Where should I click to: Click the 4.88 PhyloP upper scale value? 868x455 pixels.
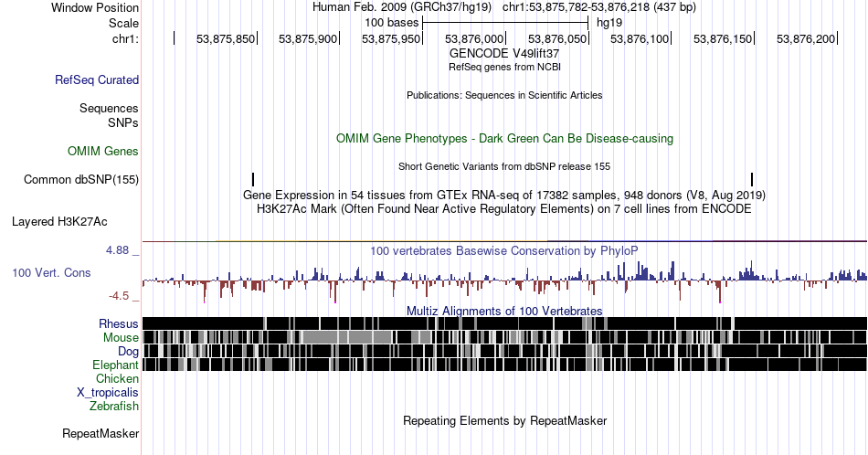(x=117, y=250)
